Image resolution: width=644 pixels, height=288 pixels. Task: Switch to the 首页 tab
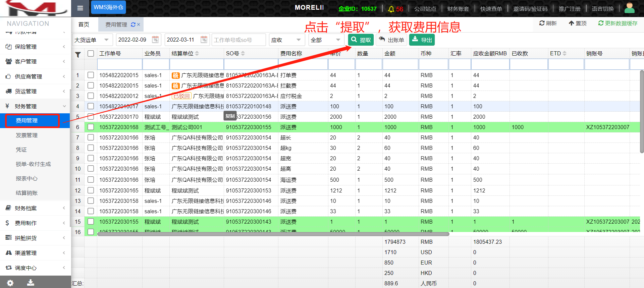tap(84, 24)
